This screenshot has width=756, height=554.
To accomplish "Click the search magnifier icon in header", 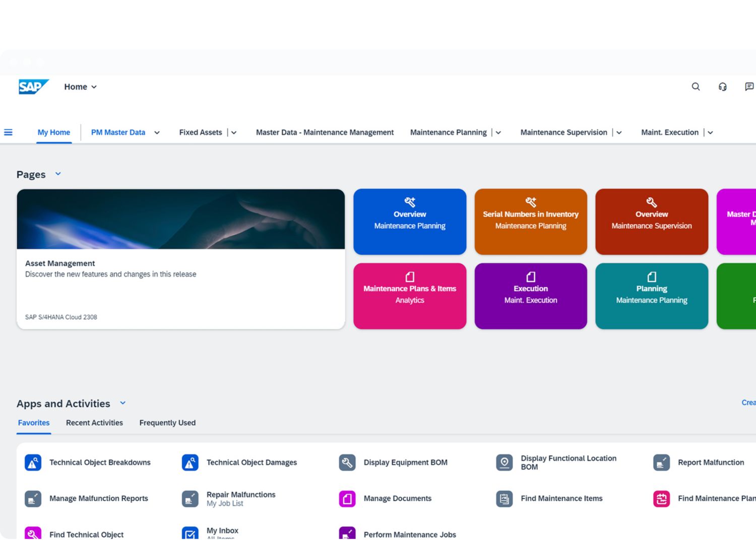I will tap(696, 87).
